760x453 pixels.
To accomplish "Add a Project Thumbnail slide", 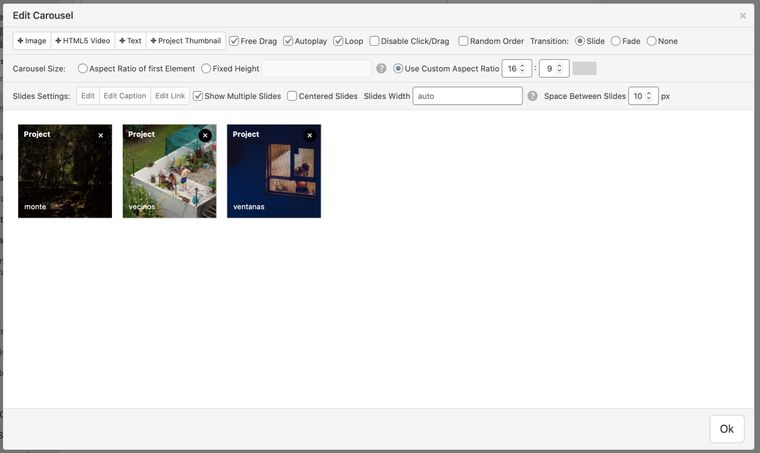I will [x=186, y=41].
